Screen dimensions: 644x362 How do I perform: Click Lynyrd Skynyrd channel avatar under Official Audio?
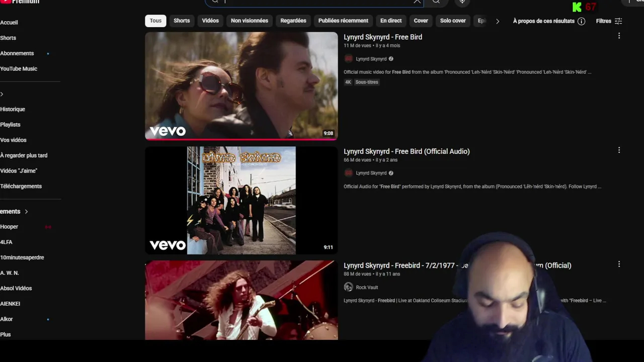pyautogui.click(x=348, y=173)
